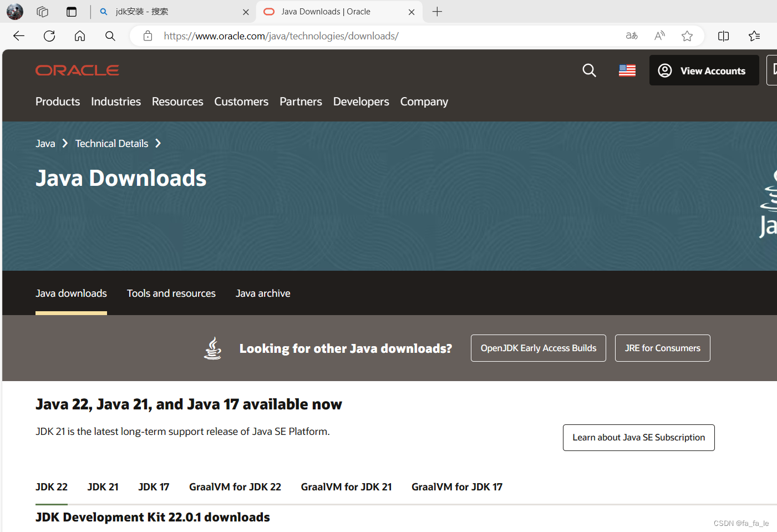Screen dimensions: 777x532
Task: Click JRE for Consumers button
Action: coord(663,348)
